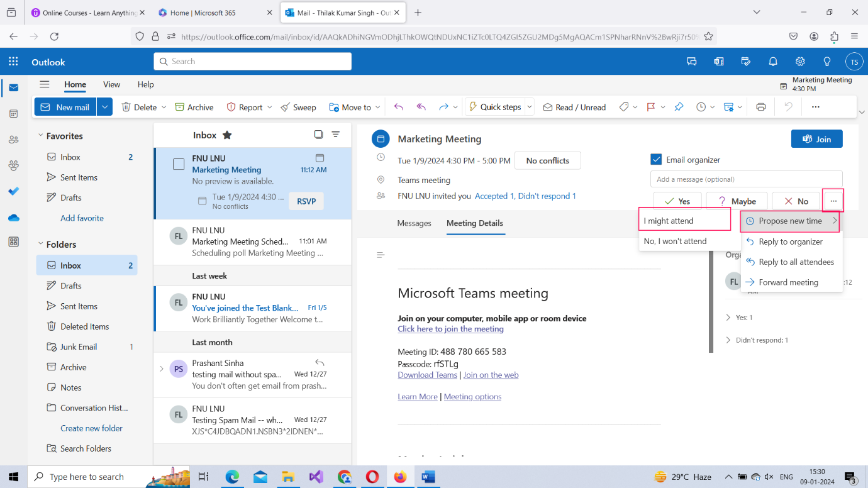This screenshot has height=488, width=868.
Task: Select Reply to organizer menu item
Action: [791, 241]
